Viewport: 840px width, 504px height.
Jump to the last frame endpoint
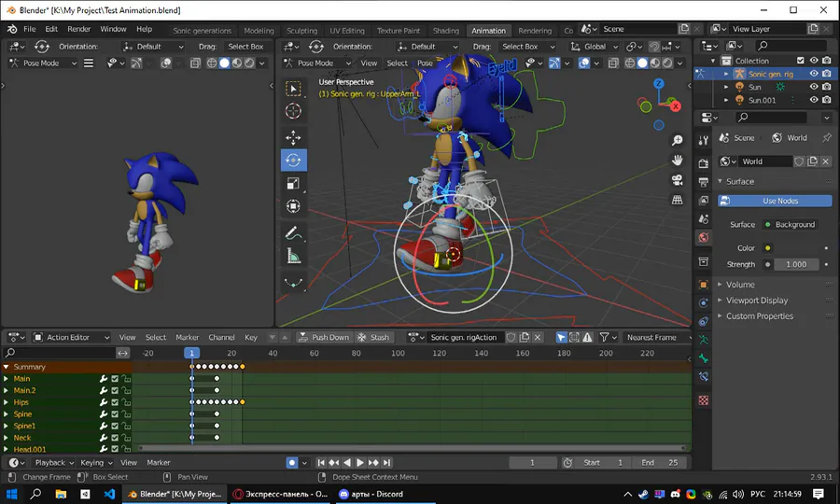pyautogui.click(x=386, y=463)
